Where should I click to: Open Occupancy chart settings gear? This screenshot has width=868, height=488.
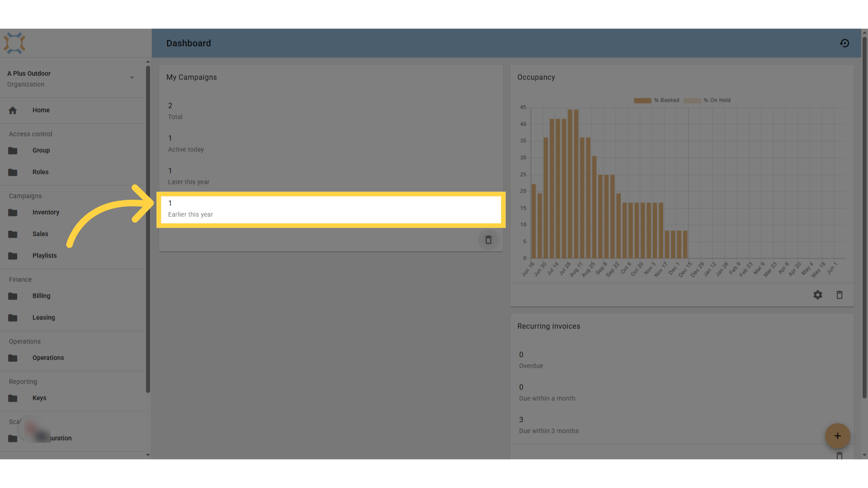click(x=818, y=295)
